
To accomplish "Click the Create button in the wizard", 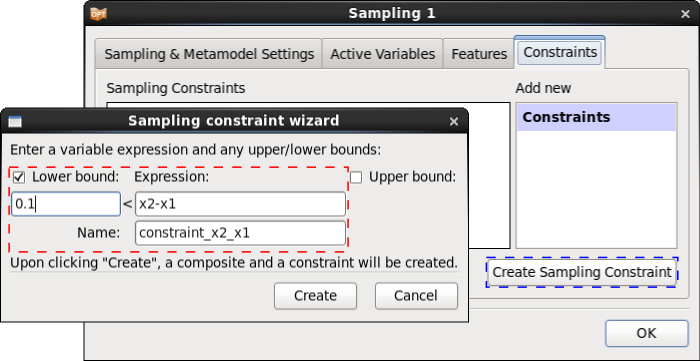I will [x=315, y=296].
